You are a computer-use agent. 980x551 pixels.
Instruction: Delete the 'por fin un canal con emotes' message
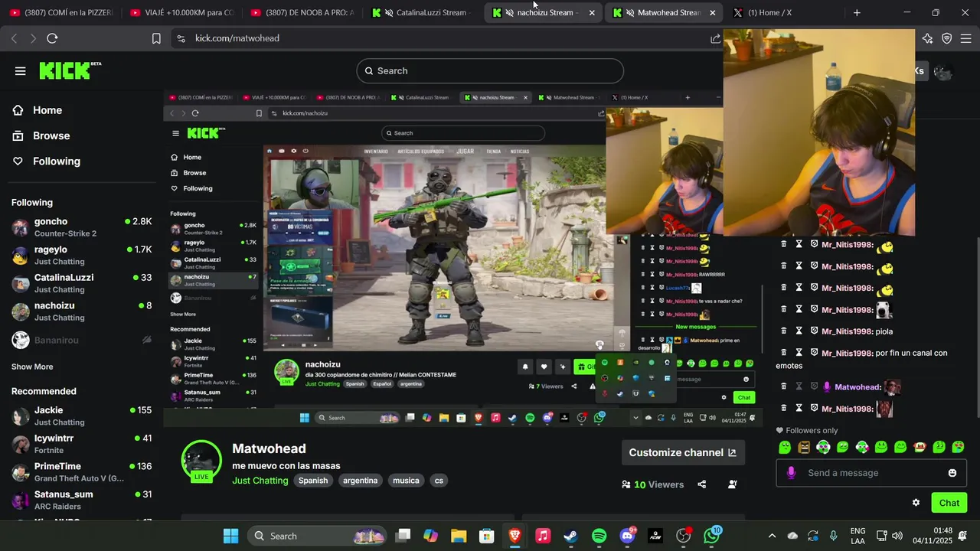coord(783,353)
